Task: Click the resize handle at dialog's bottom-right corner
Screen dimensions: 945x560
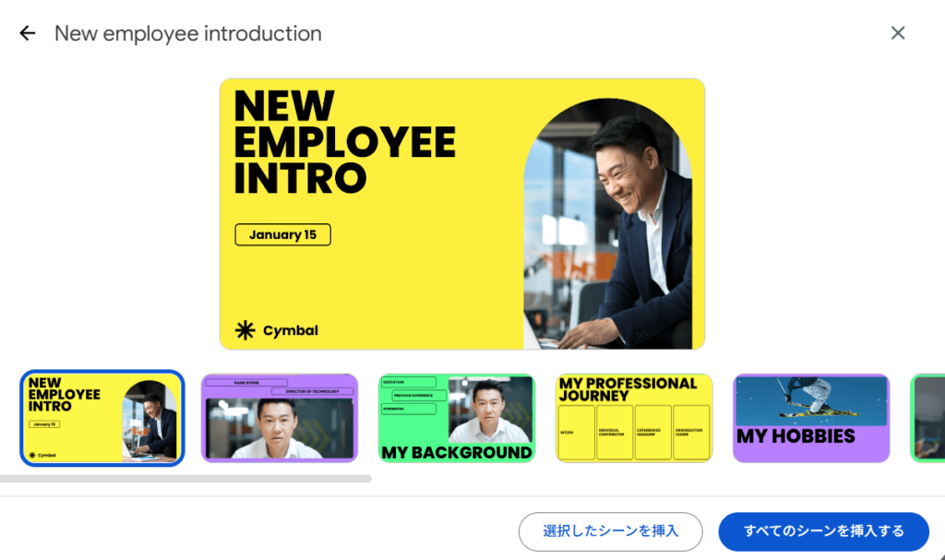Action: tap(940, 555)
